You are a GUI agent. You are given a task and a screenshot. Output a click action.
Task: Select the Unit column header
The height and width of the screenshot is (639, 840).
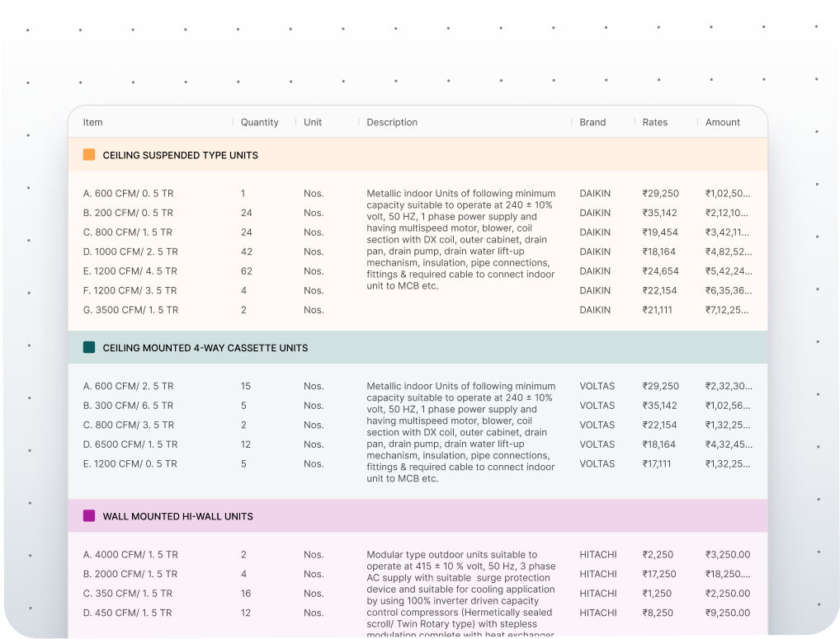(x=313, y=122)
